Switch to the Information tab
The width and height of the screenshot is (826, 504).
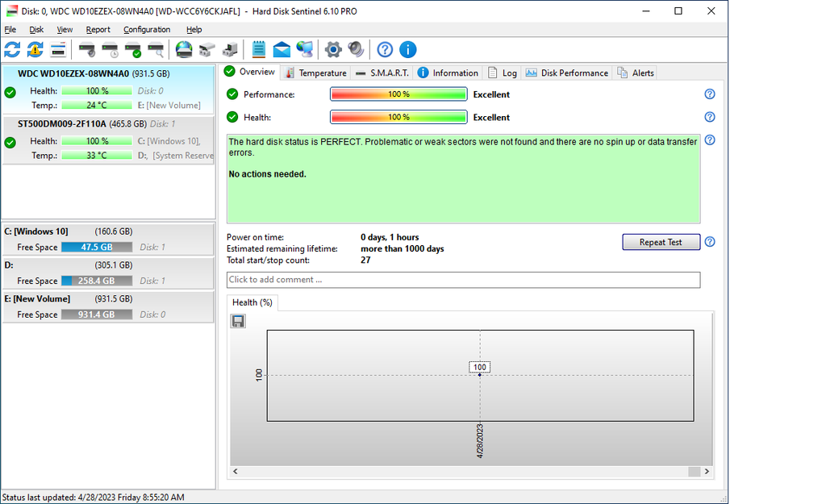tap(448, 73)
